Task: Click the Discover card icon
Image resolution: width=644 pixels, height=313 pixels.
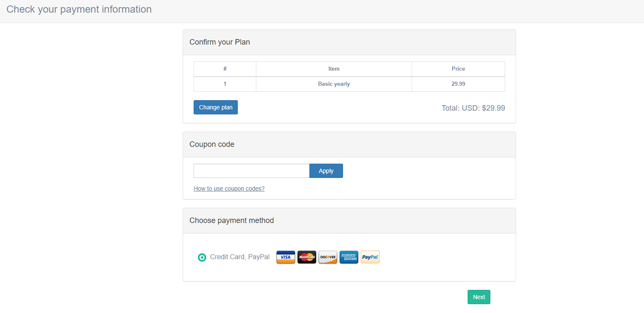Action: 327,257
